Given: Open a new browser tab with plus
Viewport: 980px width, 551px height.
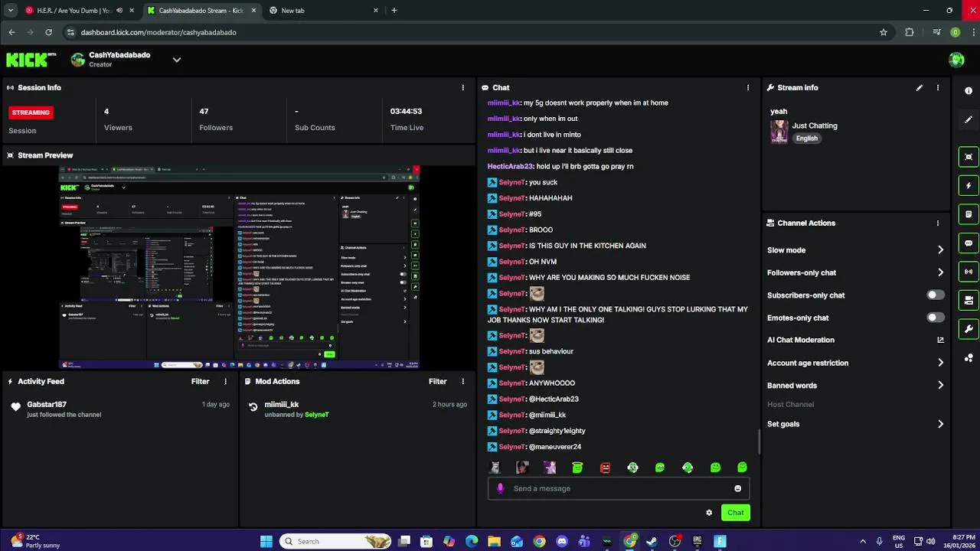Looking at the screenshot, I should (x=394, y=11).
